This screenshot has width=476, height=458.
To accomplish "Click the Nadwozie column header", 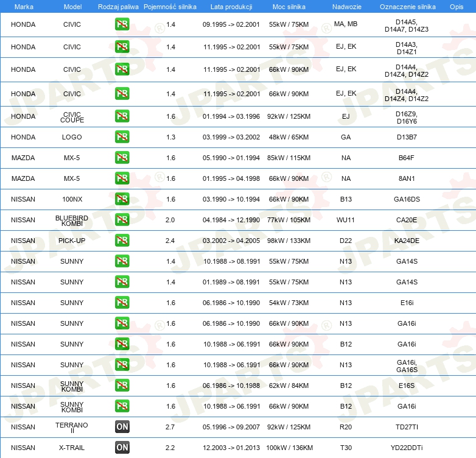I will (347, 7).
